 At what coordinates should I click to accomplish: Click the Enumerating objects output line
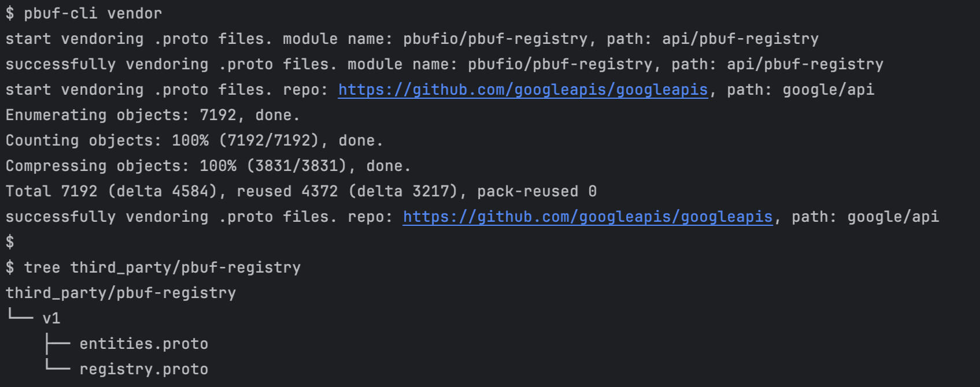coord(153,115)
